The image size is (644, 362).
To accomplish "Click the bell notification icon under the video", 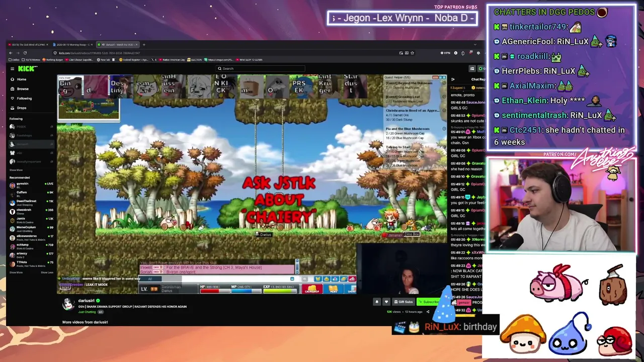I will [x=377, y=302].
